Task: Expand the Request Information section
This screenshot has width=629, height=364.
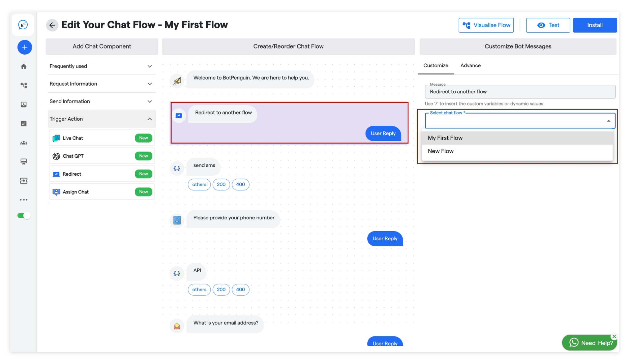Action: 102,84
